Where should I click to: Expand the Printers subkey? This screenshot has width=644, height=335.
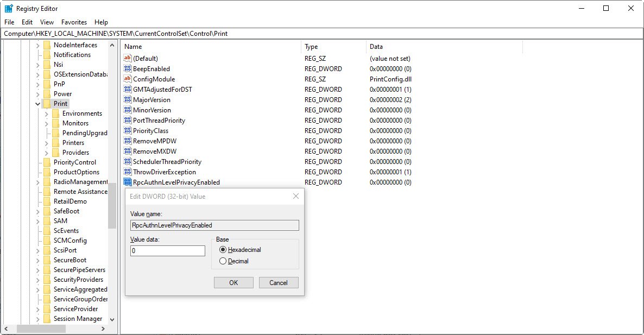point(46,143)
